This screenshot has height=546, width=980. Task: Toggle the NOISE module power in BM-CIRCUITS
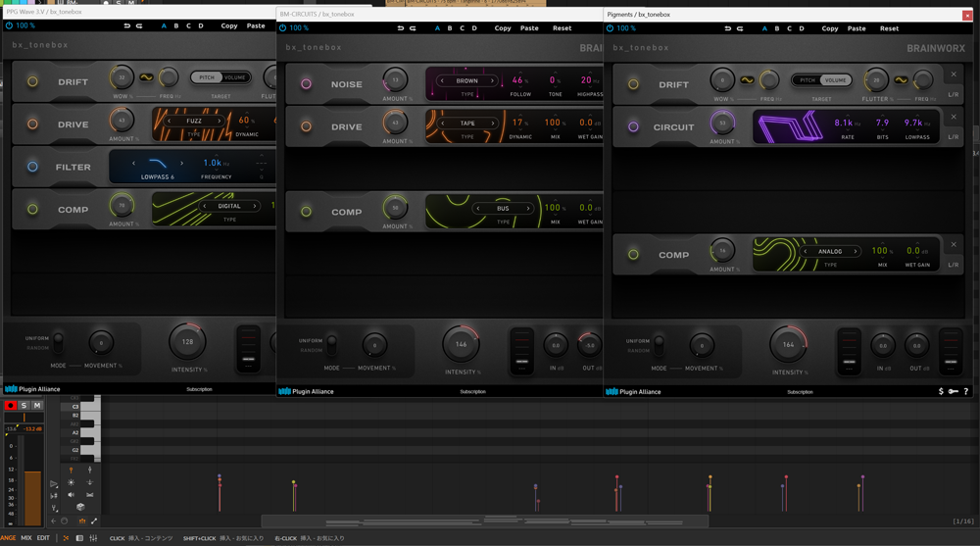[x=306, y=84]
